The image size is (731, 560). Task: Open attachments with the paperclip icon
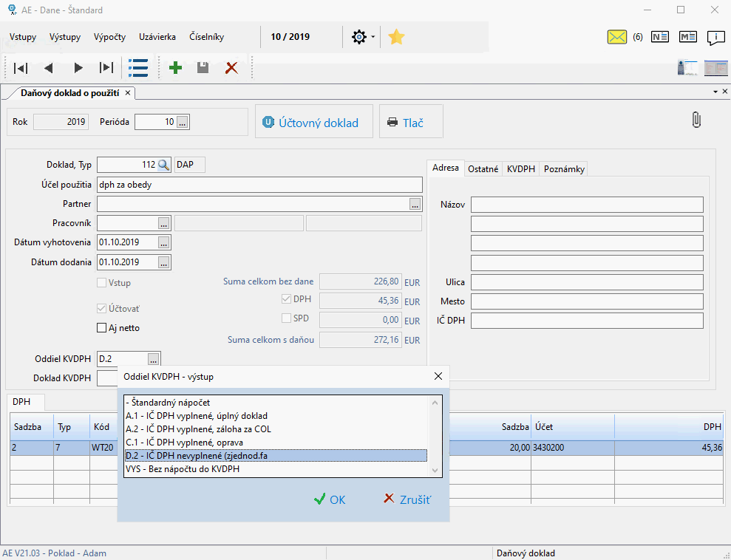tap(696, 120)
